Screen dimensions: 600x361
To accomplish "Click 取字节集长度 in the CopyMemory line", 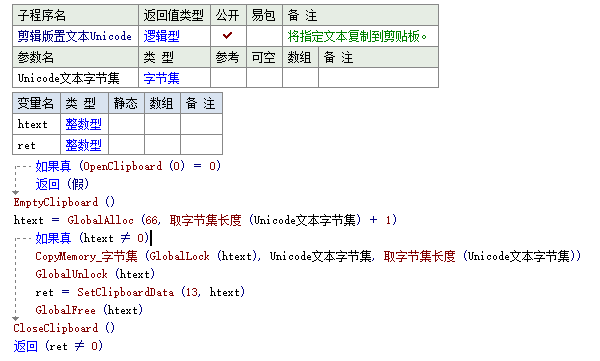I will pos(419,256).
